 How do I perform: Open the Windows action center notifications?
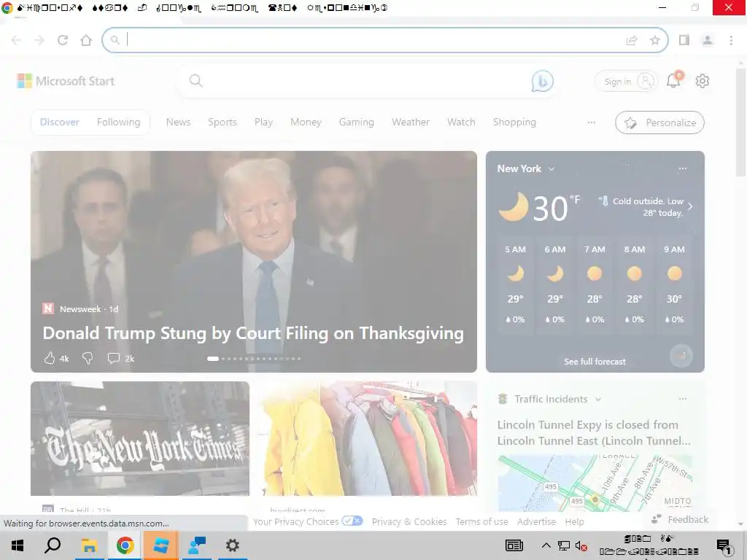pyautogui.click(x=724, y=546)
